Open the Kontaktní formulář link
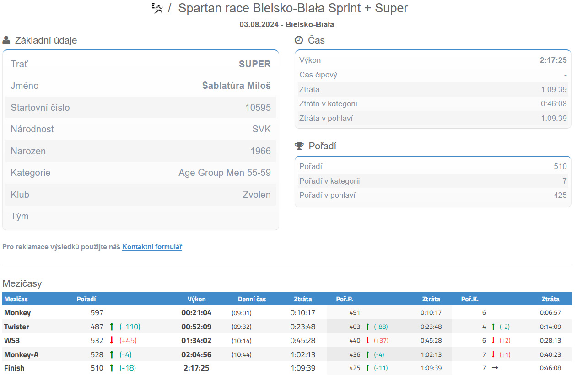The height and width of the screenshot is (376, 588). [x=152, y=247]
